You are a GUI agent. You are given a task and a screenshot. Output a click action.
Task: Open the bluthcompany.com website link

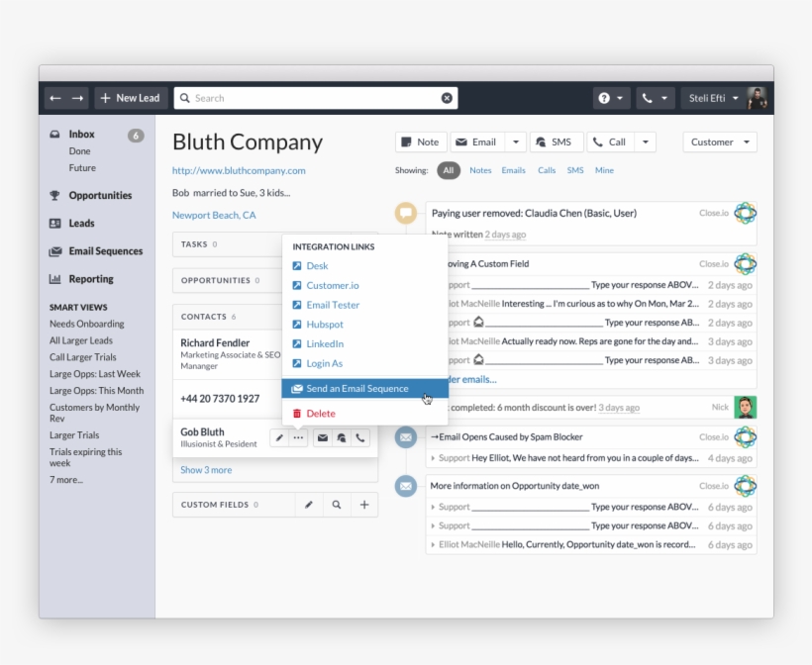coord(239,170)
